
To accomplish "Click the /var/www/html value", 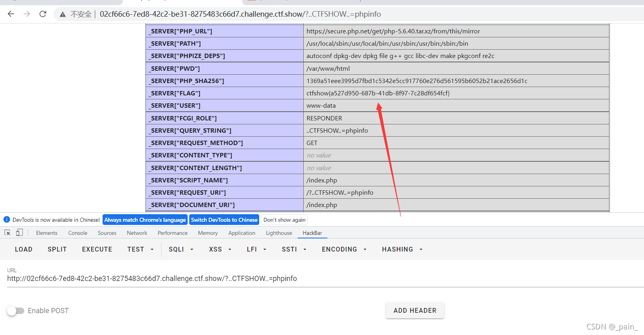I will tap(328, 69).
